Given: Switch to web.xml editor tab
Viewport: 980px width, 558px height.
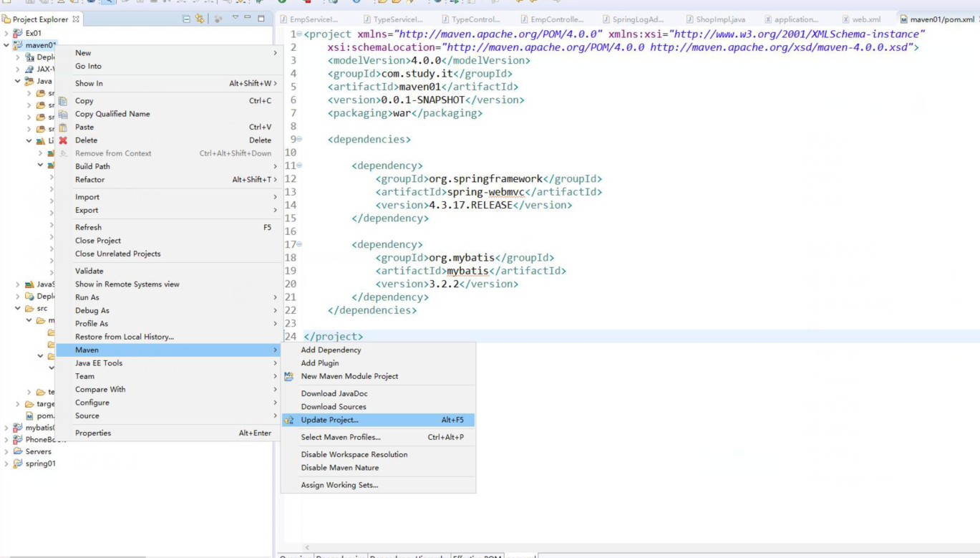Looking at the screenshot, I should pyautogui.click(x=861, y=19).
